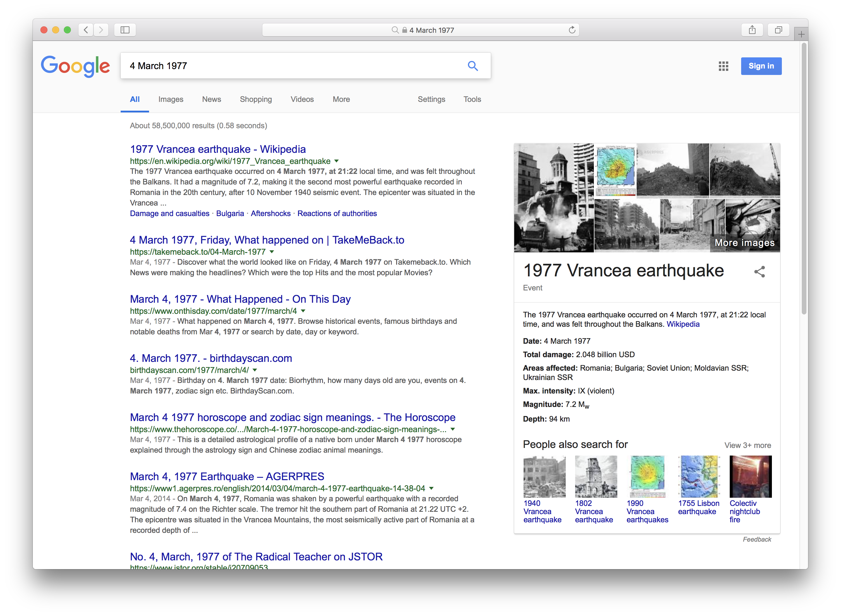Screen dimensions: 841x616
Task: Toggle the Safari sidebar button
Action: click(125, 30)
